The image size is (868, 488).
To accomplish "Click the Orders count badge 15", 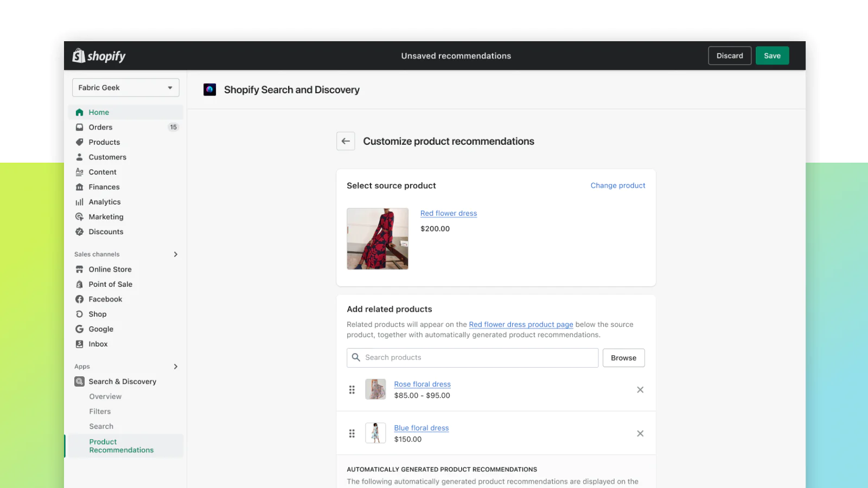I will pos(173,127).
